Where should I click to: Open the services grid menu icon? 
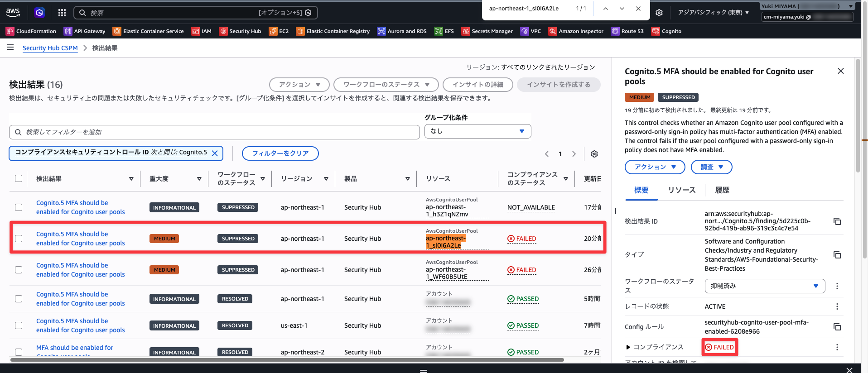(x=62, y=13)
